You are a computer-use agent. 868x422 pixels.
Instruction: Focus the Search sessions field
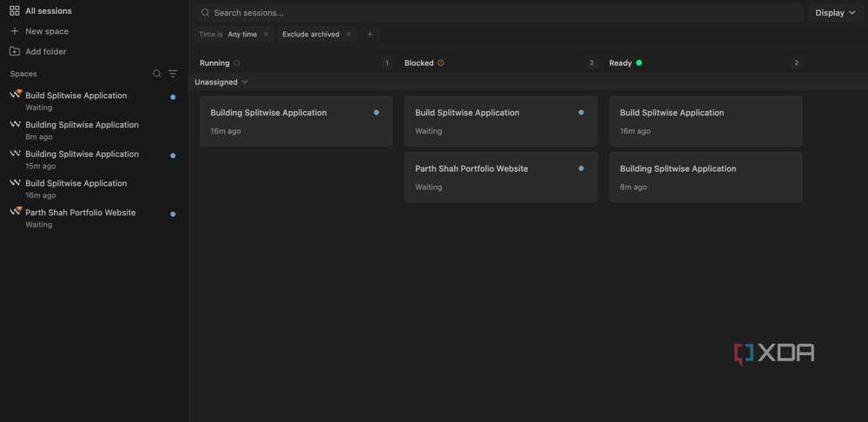[x=498, y=13]
